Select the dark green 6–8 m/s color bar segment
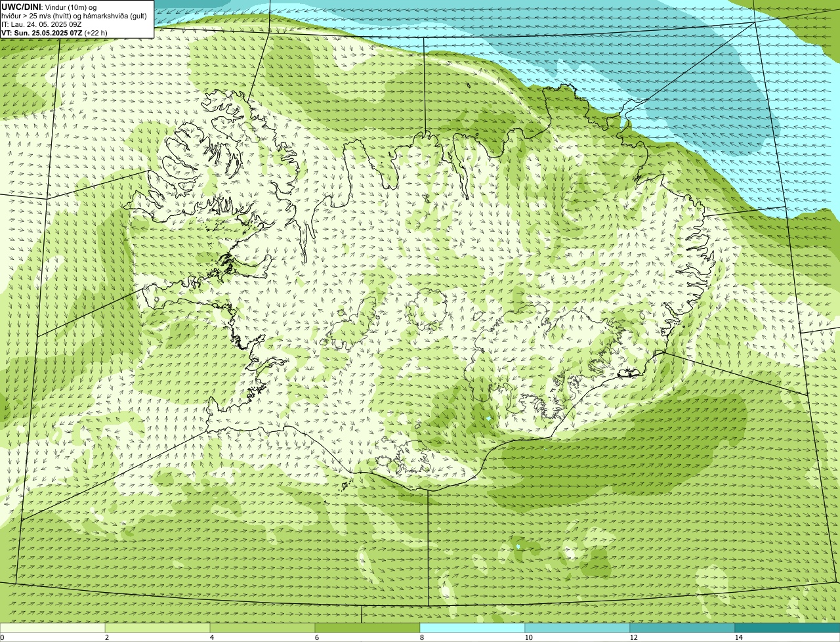The width and height of the screenshot is (840, 642). pyautogui.click(x=367, y=628)
